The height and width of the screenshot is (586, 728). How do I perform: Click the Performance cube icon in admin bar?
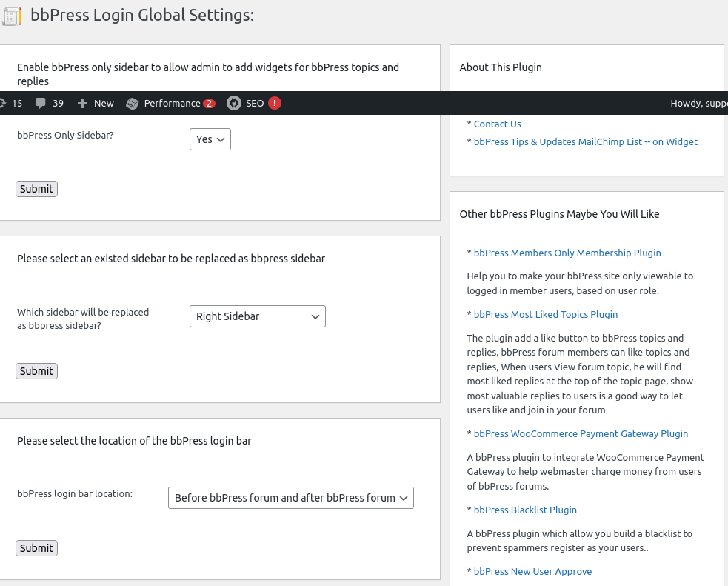133,103
